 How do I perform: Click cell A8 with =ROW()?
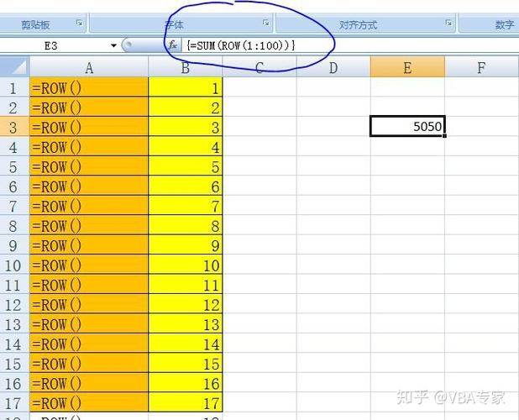click(89, 225)
